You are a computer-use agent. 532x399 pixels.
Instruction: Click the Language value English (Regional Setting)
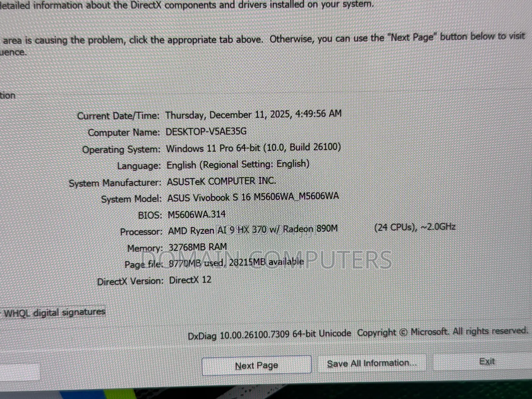coord(238,164)
